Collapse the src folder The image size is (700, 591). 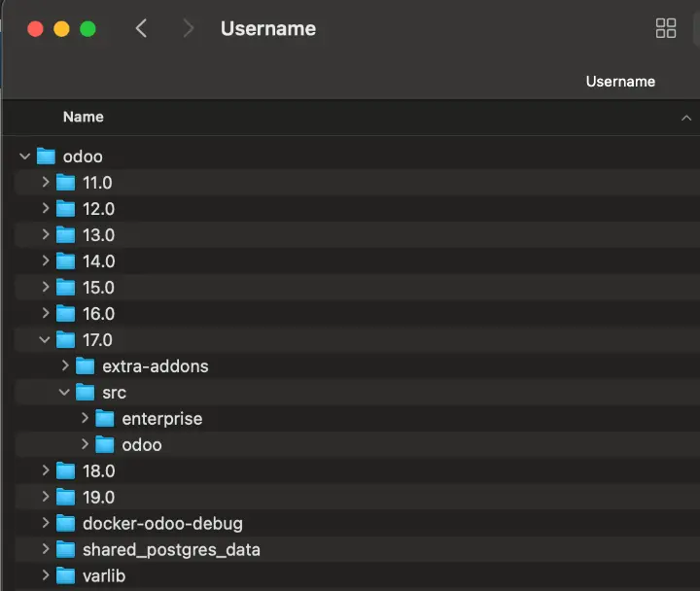click(x=64, y=393)
